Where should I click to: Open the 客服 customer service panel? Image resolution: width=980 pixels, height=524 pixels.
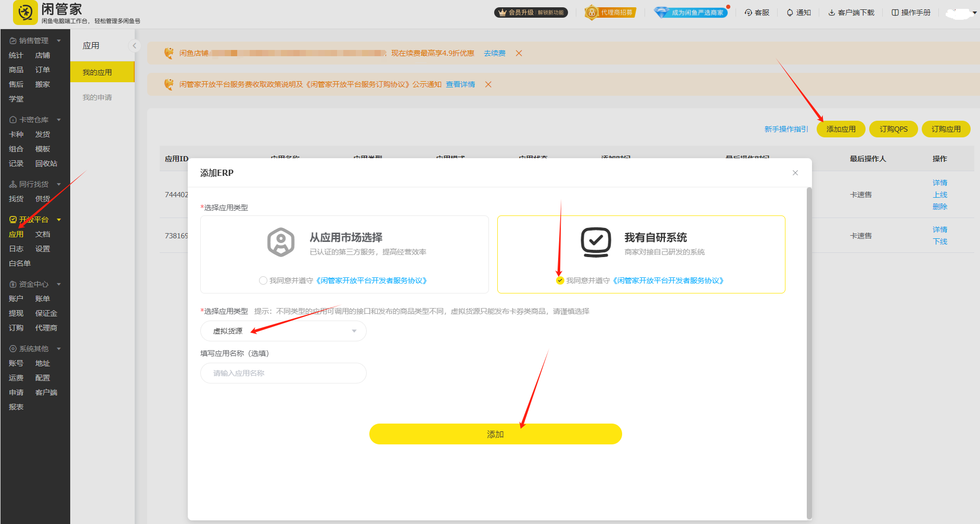[x=757, y=12]
